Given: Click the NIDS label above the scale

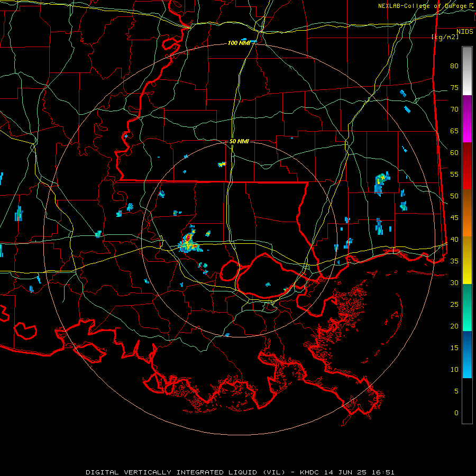Looking at the screenshot, I should (465, 31).
